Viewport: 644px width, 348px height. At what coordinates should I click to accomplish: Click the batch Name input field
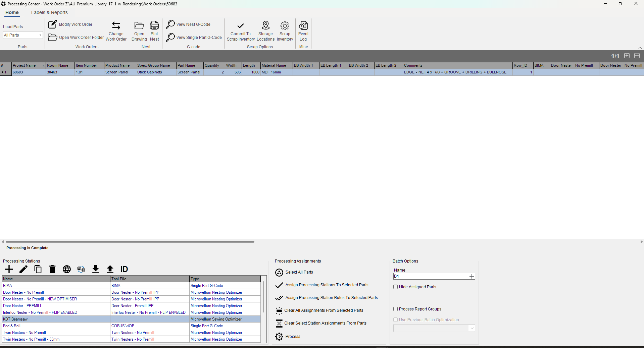[x=431, y=276]
